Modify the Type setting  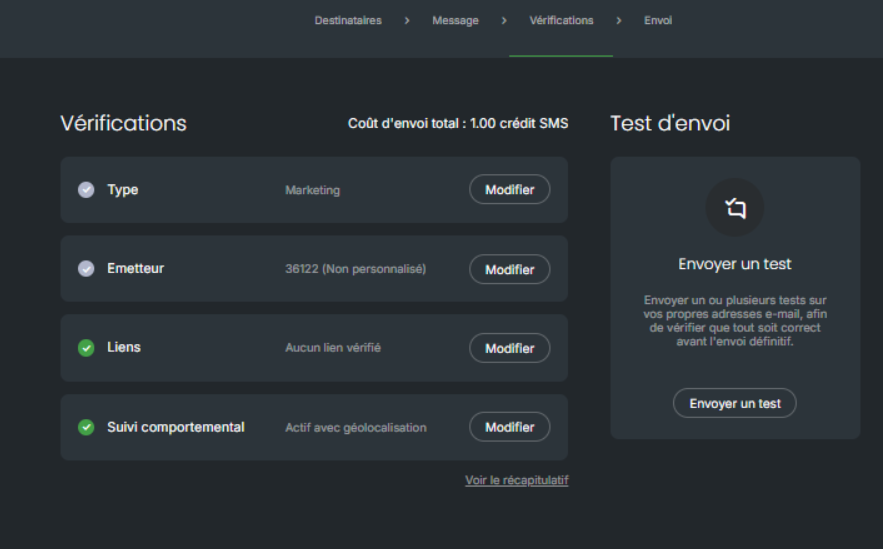[510, 189]
